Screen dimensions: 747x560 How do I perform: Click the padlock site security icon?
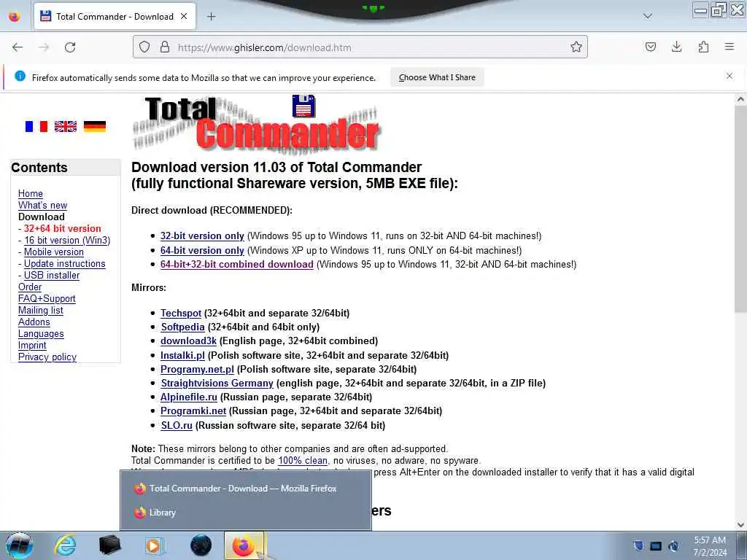click(165, 47)
